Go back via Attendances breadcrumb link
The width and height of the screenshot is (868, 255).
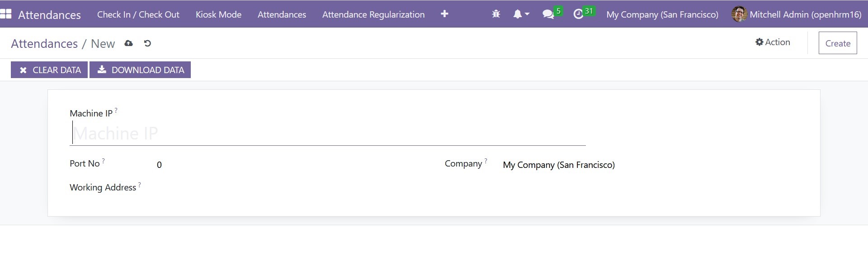pos(44,44)
